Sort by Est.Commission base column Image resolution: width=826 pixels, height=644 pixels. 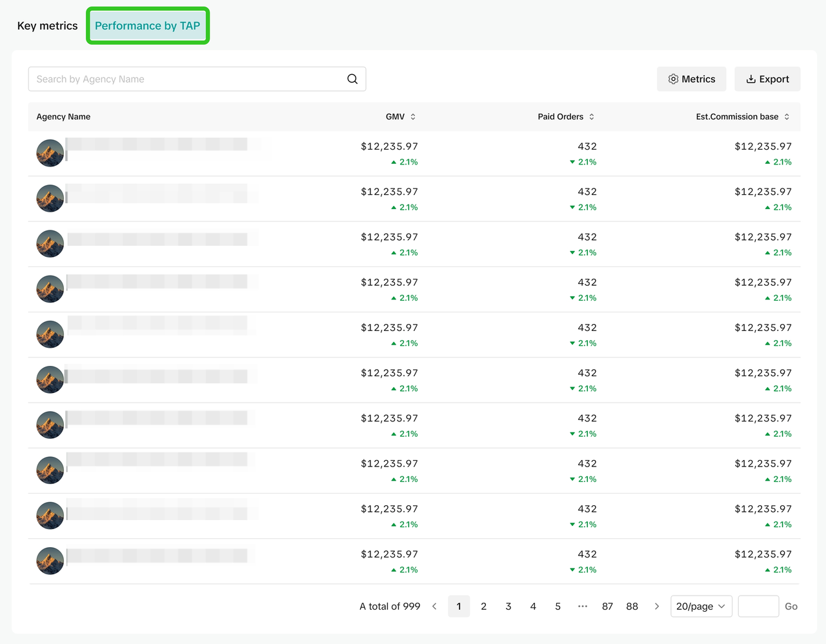pos(787,117)
